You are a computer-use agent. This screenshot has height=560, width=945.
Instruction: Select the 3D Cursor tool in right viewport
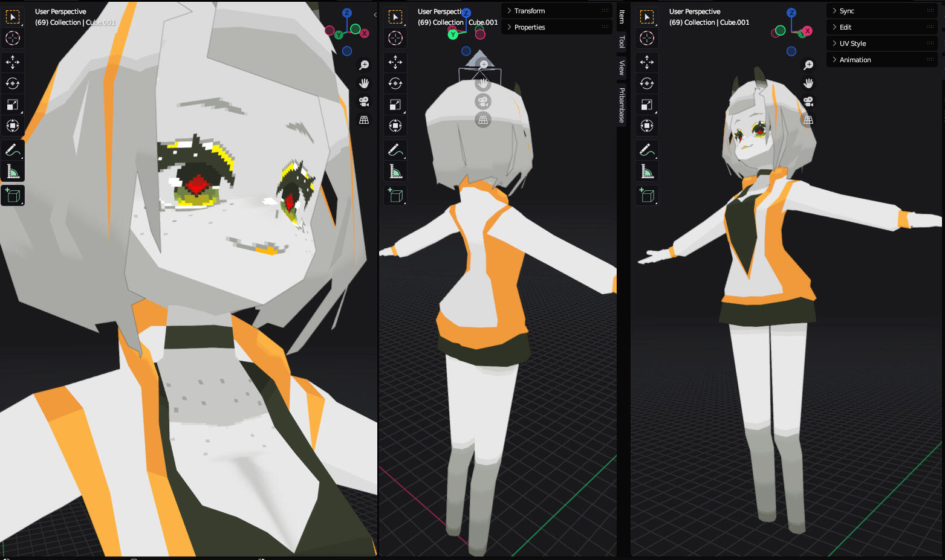pyautogui.click(x=647, y=38)
